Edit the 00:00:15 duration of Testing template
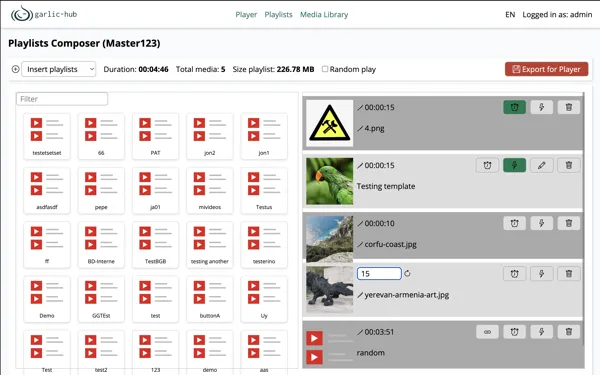Image resolution: width=600 pixels, height=375 pixels. (376, 166)
